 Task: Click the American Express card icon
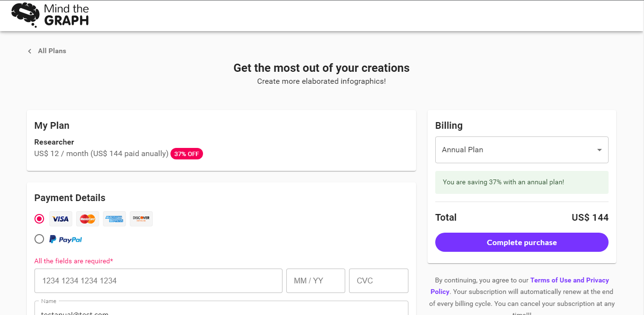point(114,219)
